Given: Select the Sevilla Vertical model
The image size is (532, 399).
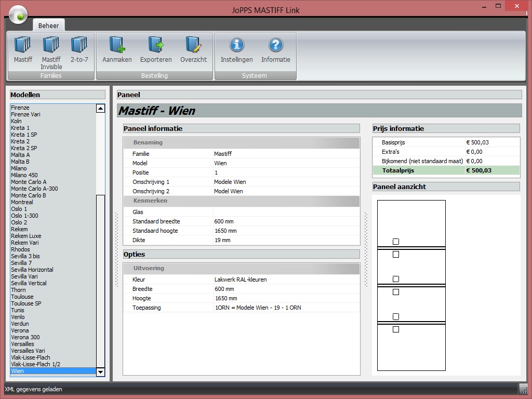Looking at the screenshot, I should pyautogui.click(x=53, y=283).
